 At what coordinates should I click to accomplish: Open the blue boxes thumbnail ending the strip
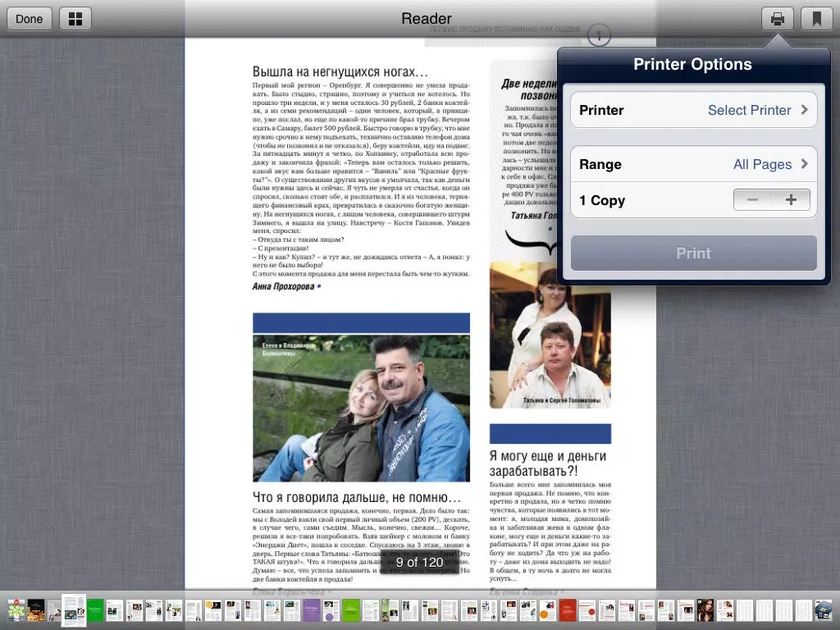click(x=824, y=610)
